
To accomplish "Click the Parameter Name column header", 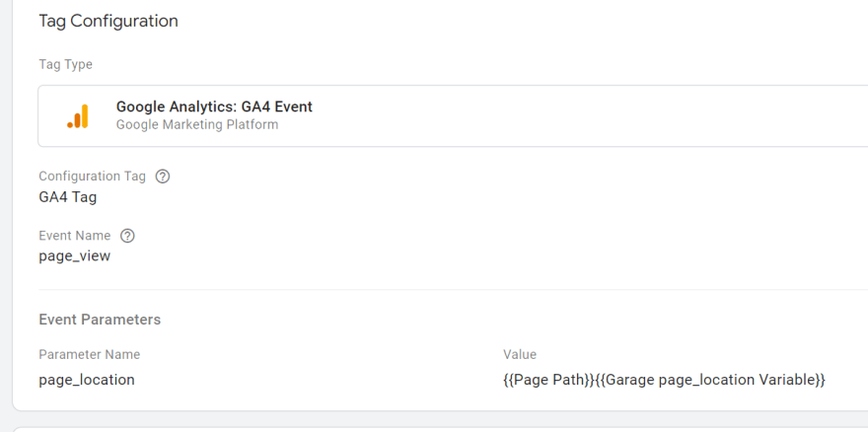I will pyautogui.click(x=89, y=354).
